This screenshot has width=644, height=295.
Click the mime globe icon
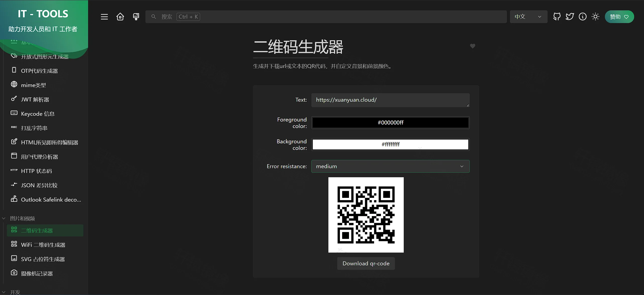tap(14, 84)
